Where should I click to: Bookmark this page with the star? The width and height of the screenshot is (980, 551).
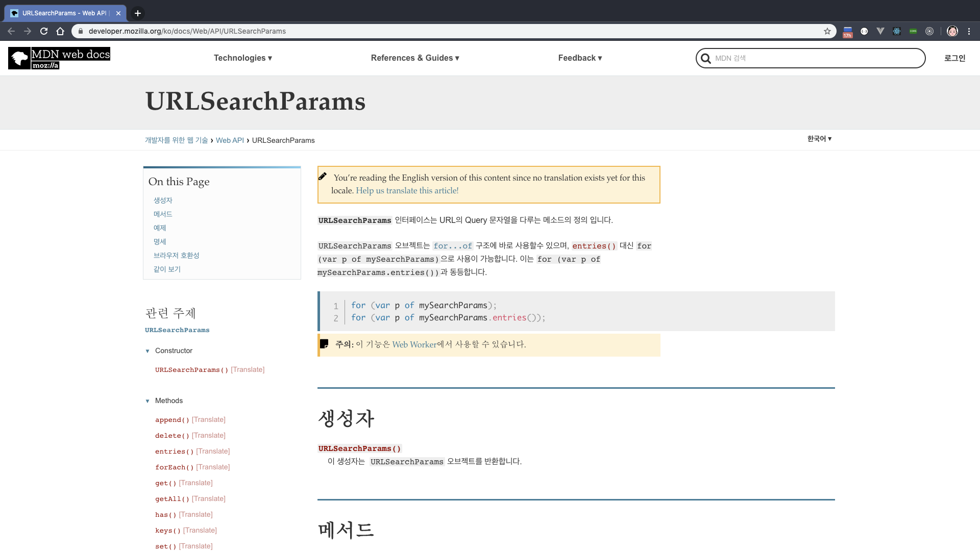click(x=827, y=31)
